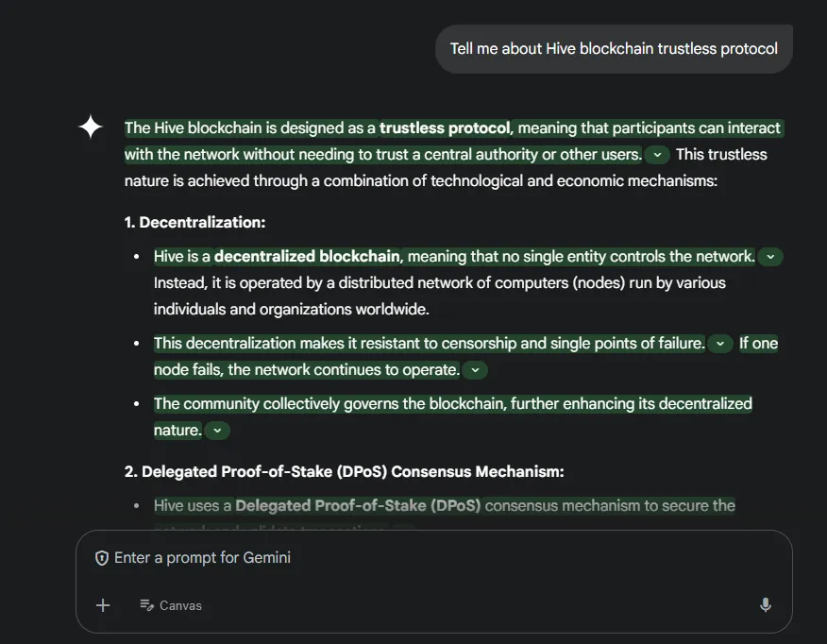827x644 pixels.
Task: Click the shield privacy icon in prompt box
Action: (102, 558)
